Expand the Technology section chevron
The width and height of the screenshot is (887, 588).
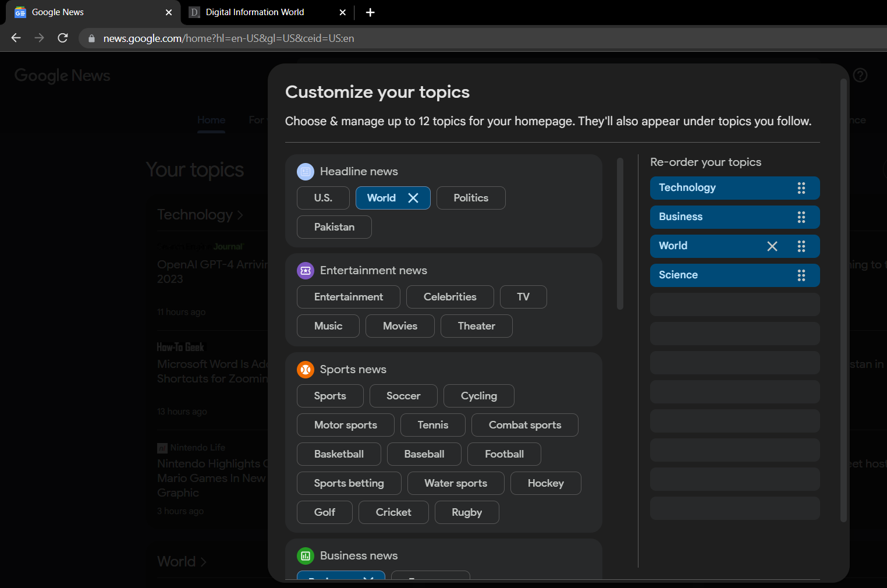pyautogui.click(x=240, y=215)
